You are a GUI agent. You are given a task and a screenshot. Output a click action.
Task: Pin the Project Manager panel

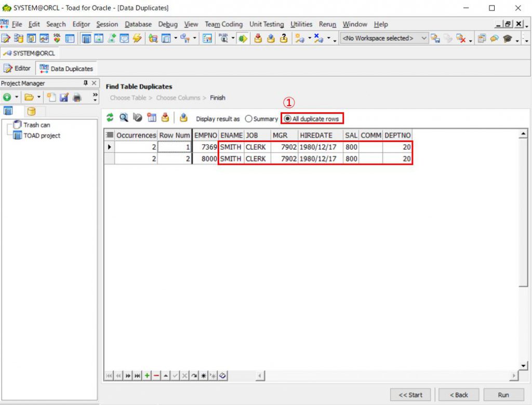point(86,83)
